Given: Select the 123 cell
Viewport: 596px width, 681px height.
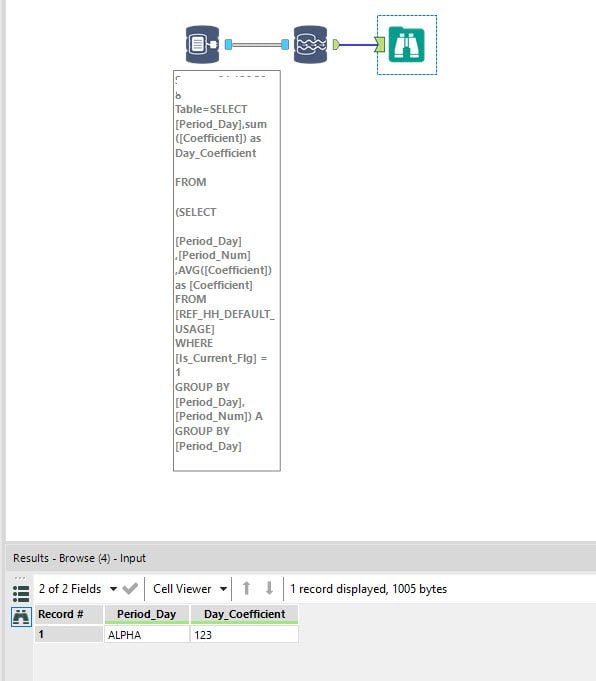Looking at the screenshot, I should (x=245, y=635).
